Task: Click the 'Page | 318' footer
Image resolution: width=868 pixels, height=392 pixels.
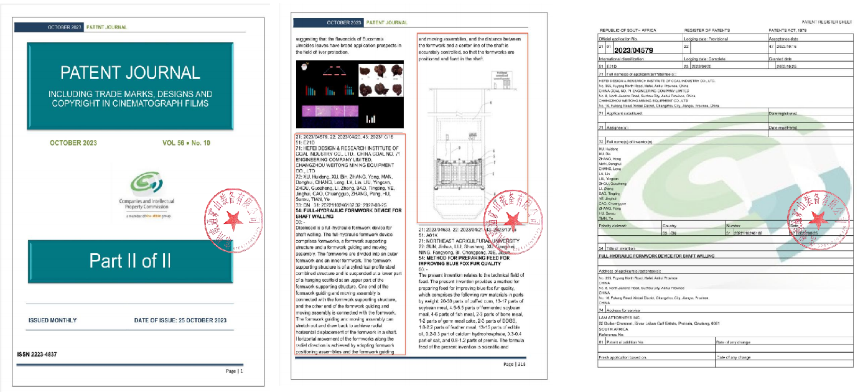Action: click(x=515, y=364)
